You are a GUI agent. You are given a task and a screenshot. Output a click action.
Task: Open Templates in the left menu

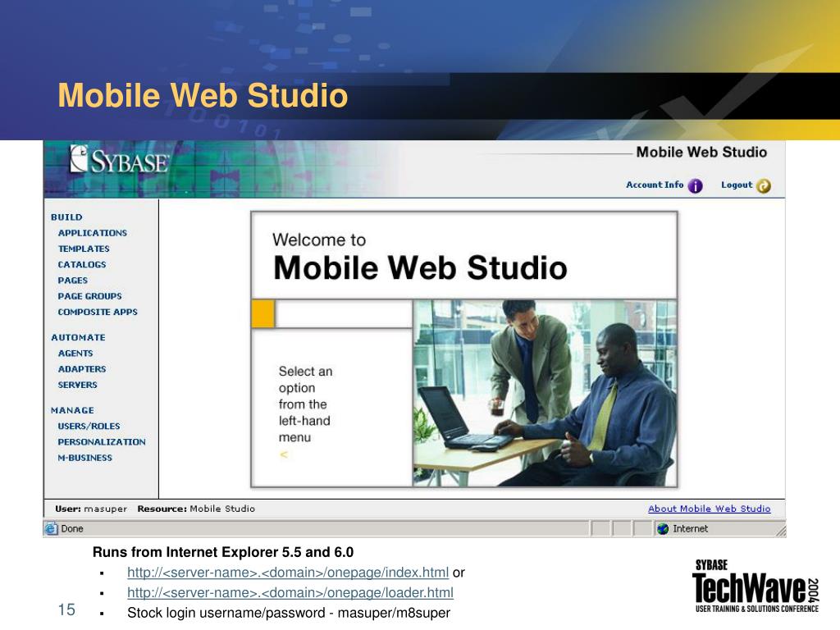tap(84, 249)
